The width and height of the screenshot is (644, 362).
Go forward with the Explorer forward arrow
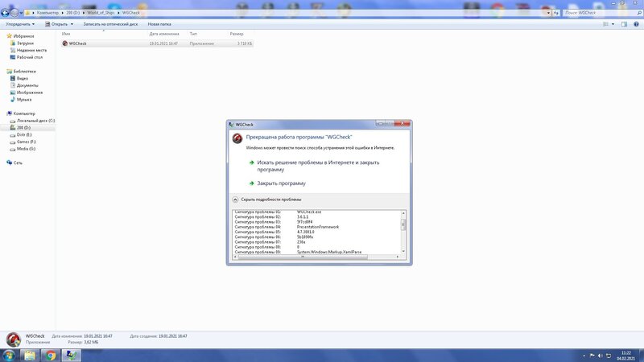(14, 13)
